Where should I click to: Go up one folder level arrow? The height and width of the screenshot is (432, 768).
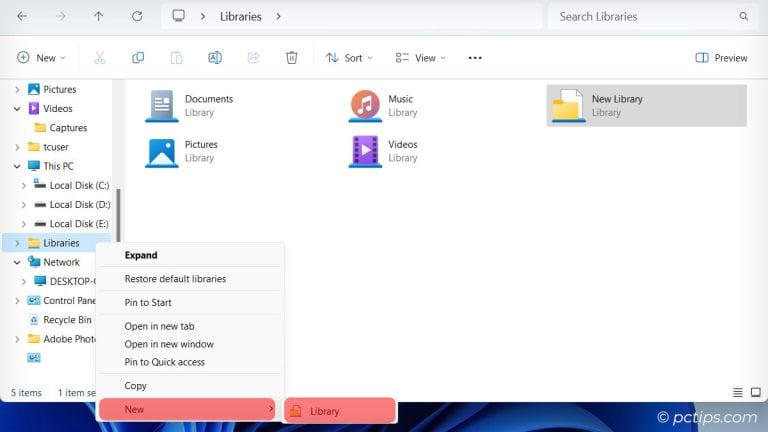tap(98, 16)
